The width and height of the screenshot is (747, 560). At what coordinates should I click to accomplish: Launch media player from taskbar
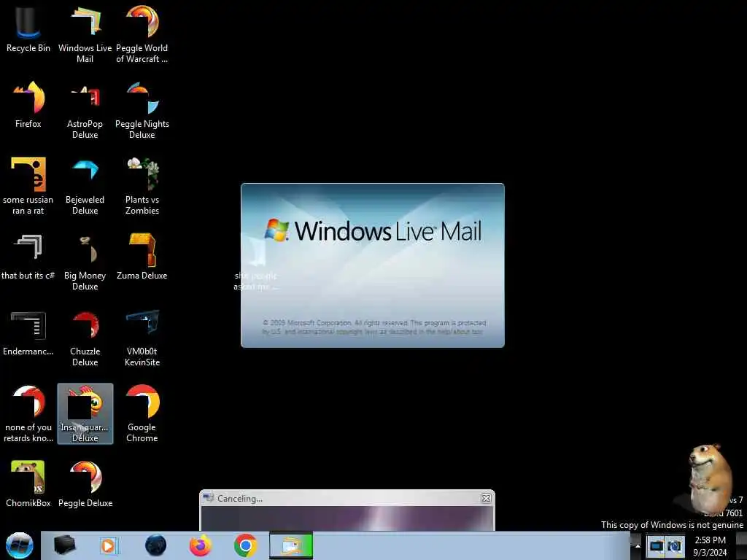109,545
